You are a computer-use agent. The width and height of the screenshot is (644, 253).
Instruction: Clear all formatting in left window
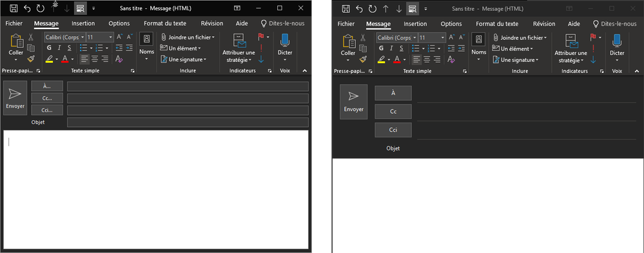tap(119, 59)
